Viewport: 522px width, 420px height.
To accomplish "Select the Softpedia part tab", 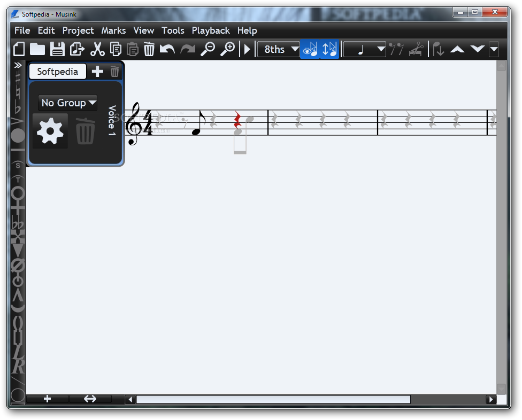I will pyautogui.click(x=58, y=72).
